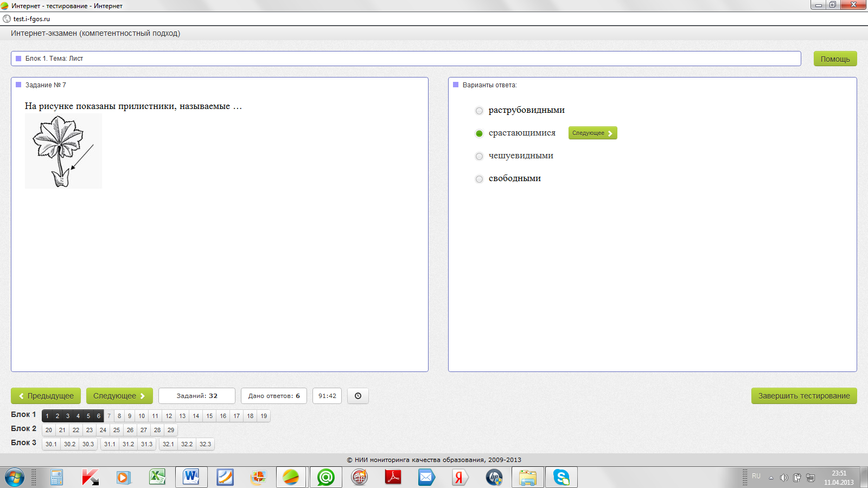
Task: Switch to the Word taskbar window
Action: 192,477
